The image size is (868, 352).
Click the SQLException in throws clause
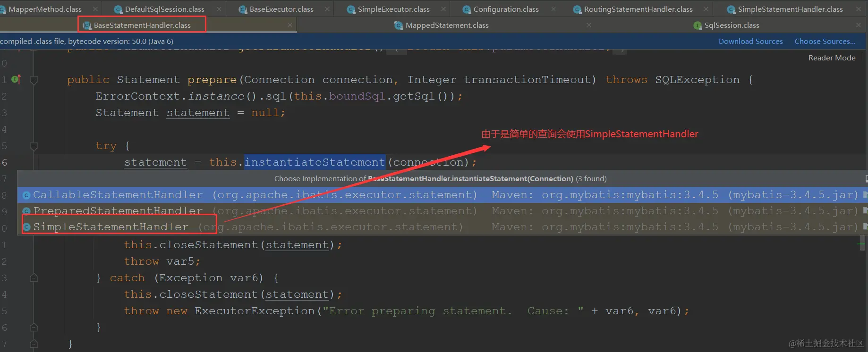tap(697, 79)
